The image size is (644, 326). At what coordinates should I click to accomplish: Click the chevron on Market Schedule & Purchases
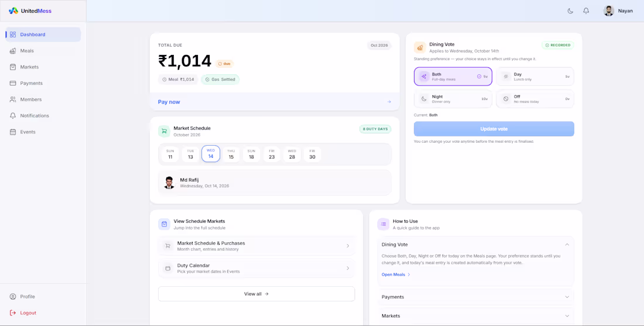point(347,246)
